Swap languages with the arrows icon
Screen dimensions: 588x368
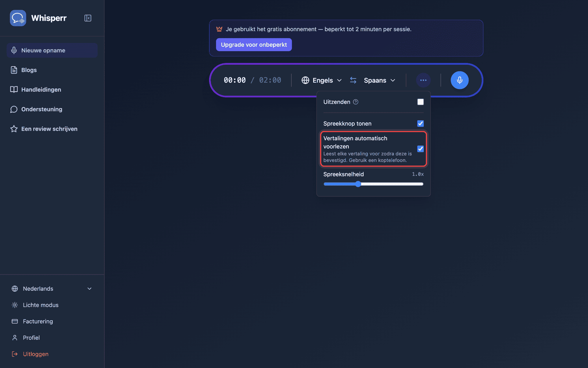353,80
